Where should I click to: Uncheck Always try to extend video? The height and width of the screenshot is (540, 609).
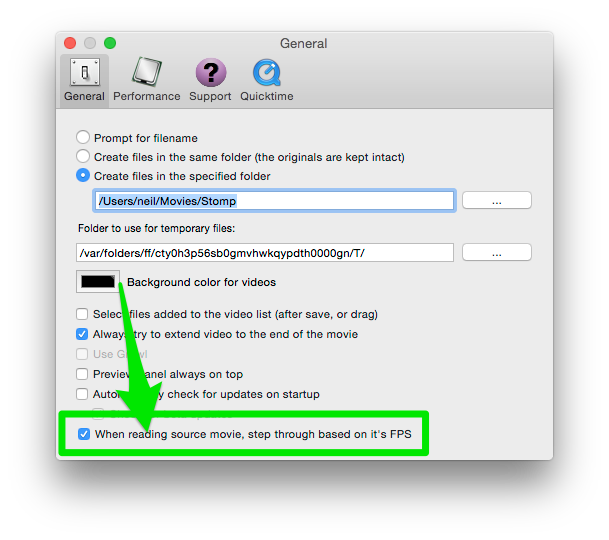coord(82,334)
